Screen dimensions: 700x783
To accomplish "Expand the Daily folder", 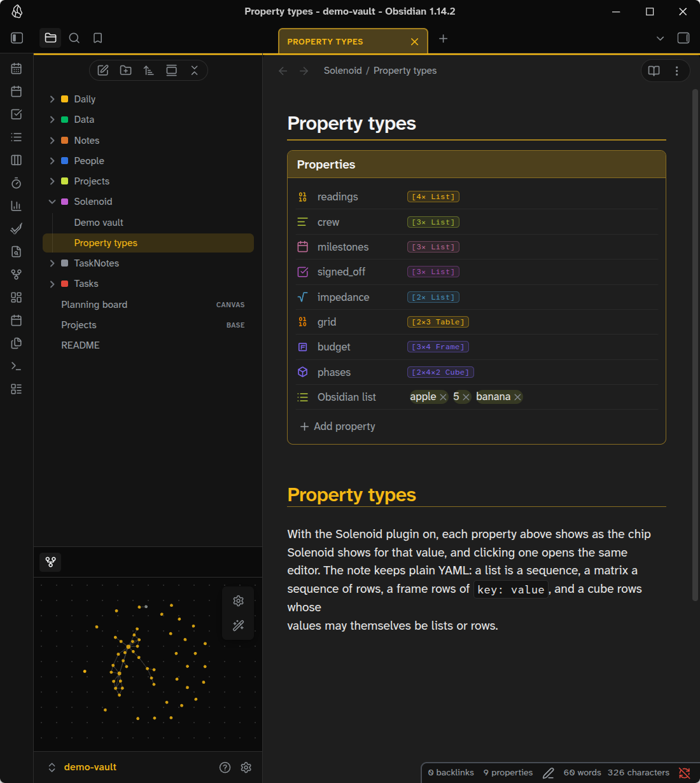I will 52,99.
